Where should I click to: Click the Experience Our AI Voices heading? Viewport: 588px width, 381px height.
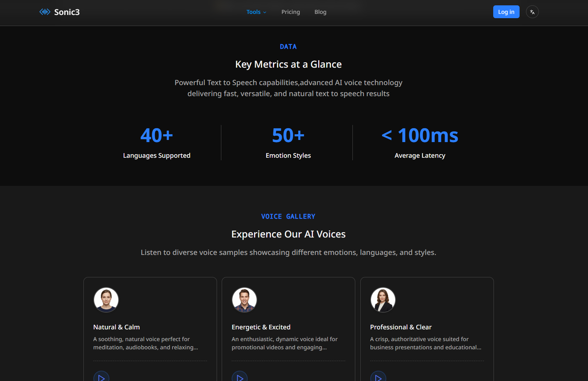pos(288,234)
